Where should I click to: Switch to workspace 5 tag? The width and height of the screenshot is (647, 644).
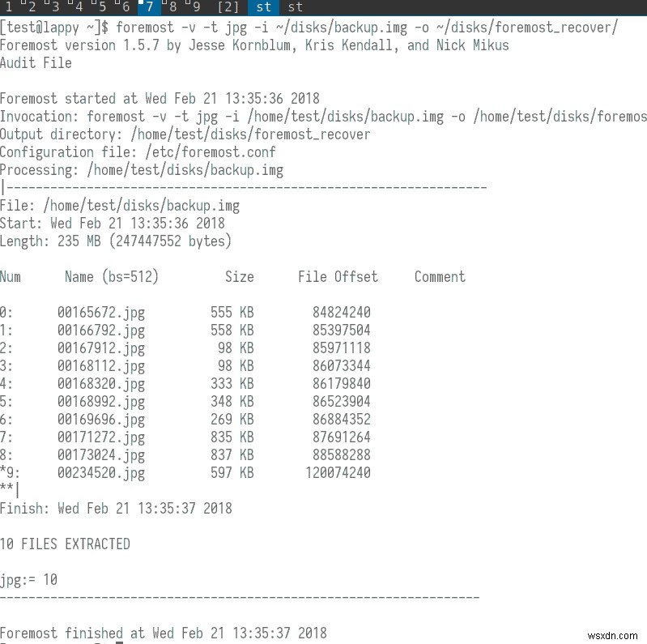101,6
